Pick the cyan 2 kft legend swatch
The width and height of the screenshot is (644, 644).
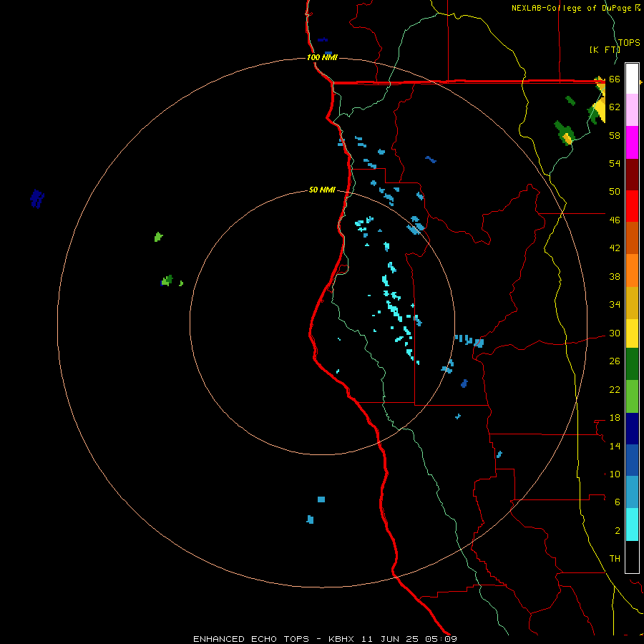pyautogui.click(x=632, y=525)
